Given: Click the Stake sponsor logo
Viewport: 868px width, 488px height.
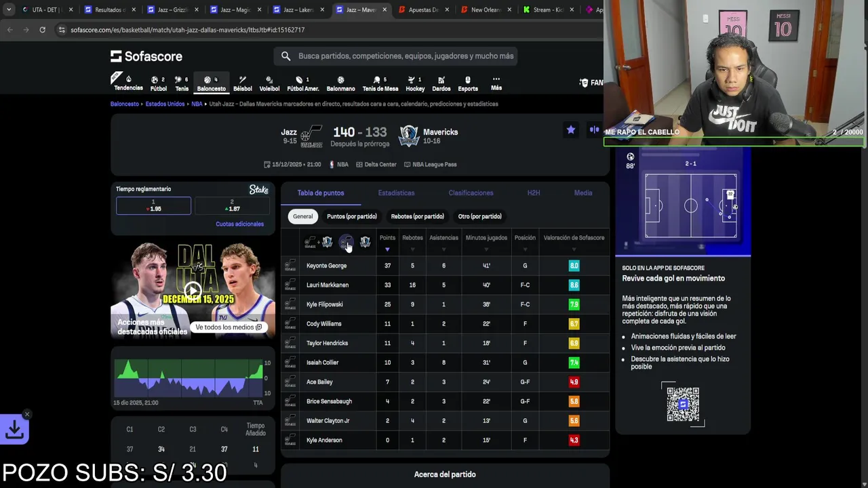Looking at the screenshot, I should click(259, 190).
